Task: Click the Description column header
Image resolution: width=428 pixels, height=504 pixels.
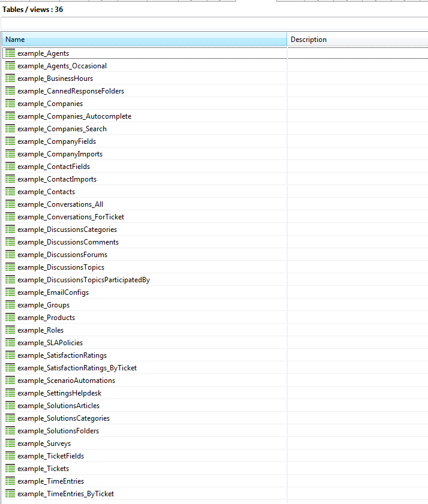Action: [x=357, y=40]
